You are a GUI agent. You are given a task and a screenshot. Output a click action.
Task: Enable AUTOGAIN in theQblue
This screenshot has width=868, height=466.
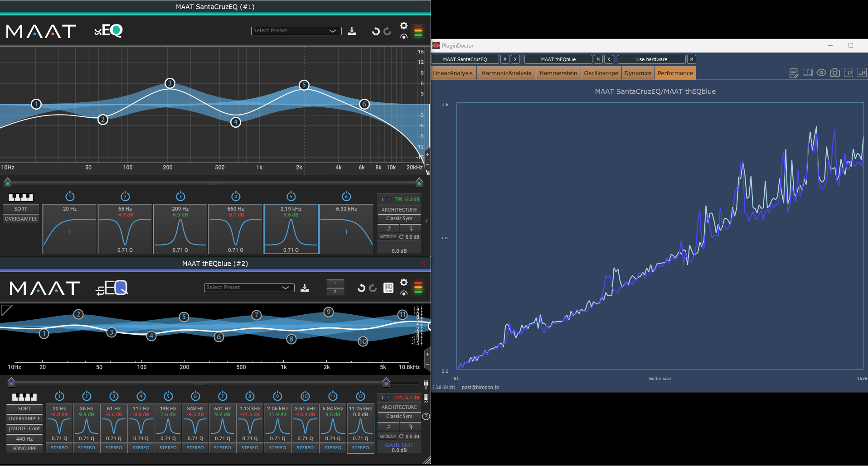(388, 437)
